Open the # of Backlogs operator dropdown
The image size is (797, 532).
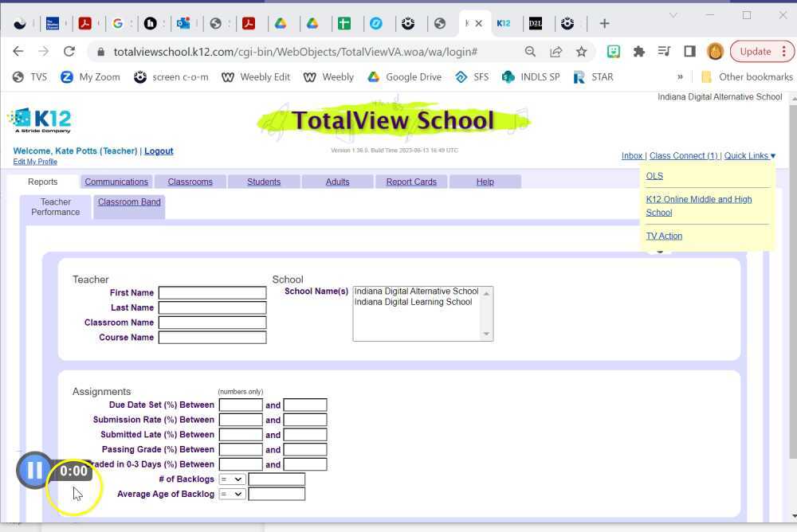(232, 479)
